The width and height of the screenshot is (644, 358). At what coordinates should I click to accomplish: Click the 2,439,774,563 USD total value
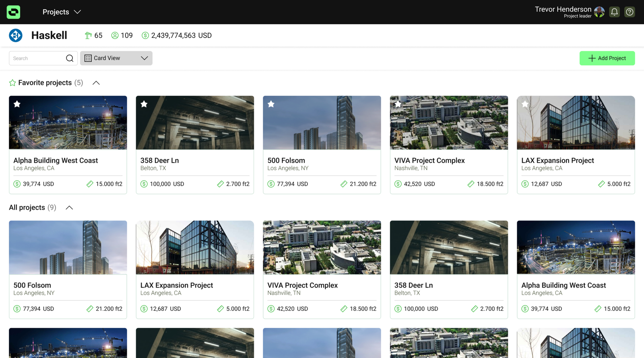point(182,35)
